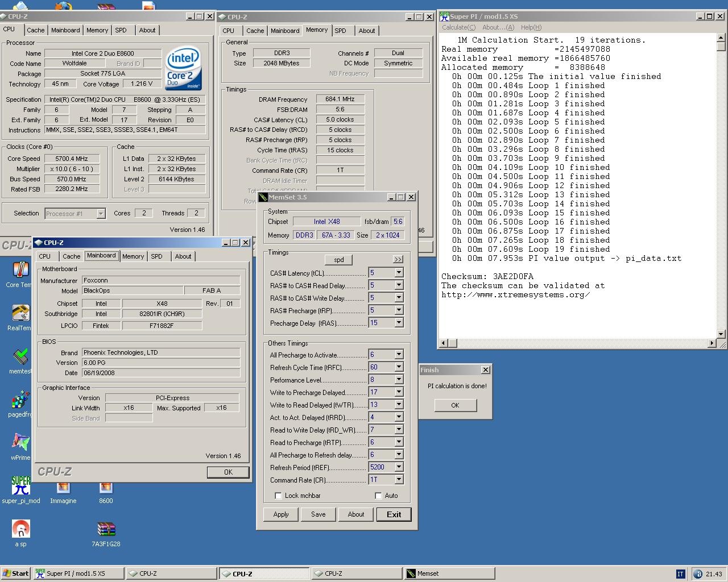Click the Core Speed 5700.4 MHz field
This screenshot has width=728, height=582.
click(x=72, y=159)
